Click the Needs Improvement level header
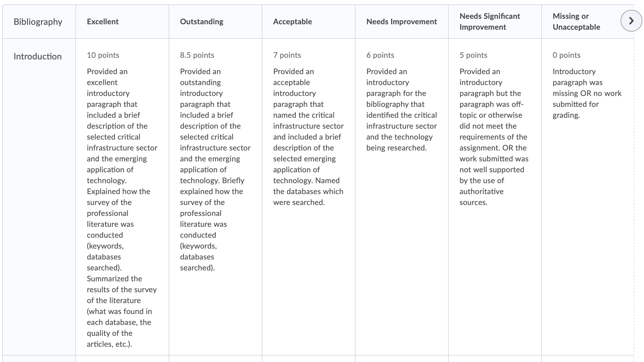 tap(402, 22)
